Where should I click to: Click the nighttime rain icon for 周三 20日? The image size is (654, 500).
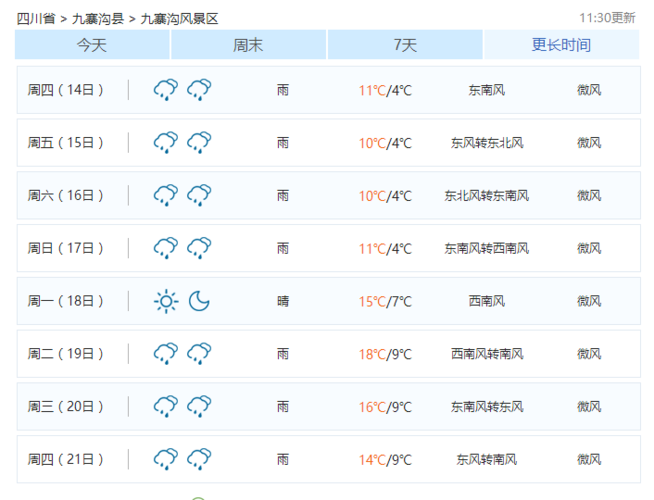click(199, 407)
